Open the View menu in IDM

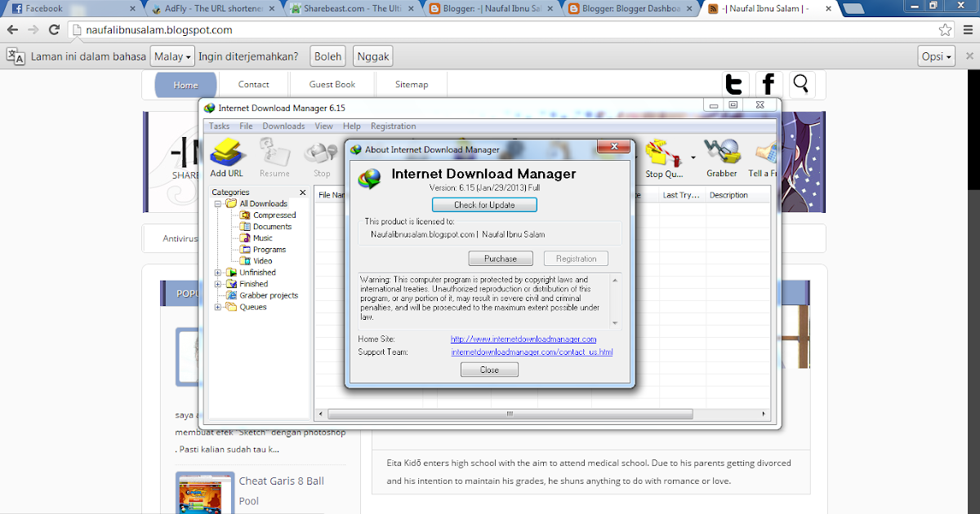(323, 126)
